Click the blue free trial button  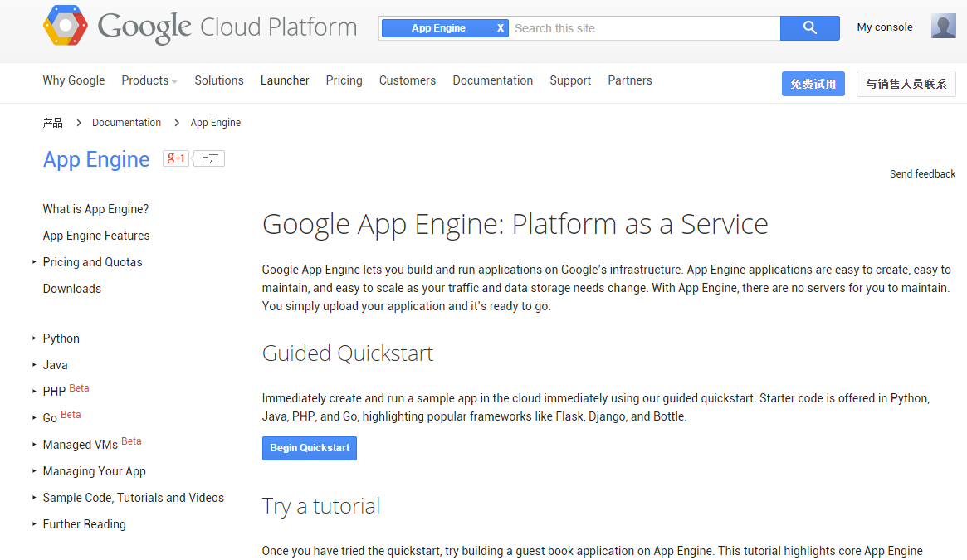pos(813,84)
